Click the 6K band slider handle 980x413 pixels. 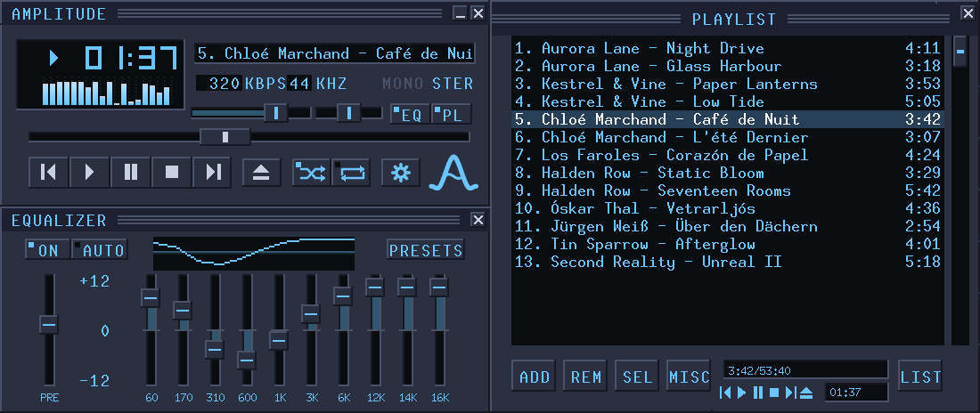(x=342, y=296)
